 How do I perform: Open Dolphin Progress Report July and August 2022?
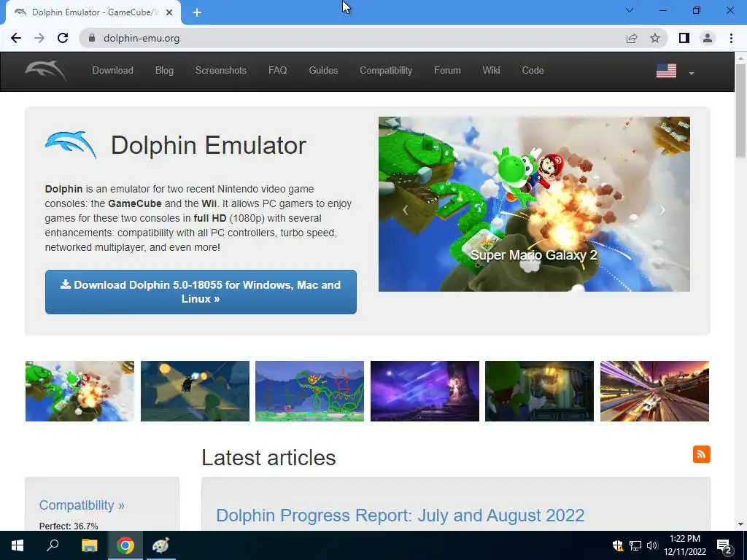pos(400,516)
